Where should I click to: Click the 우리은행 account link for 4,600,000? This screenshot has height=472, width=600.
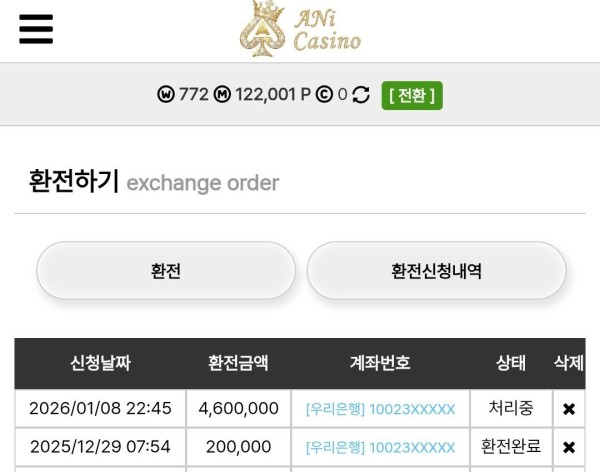(x=380, y=409)
